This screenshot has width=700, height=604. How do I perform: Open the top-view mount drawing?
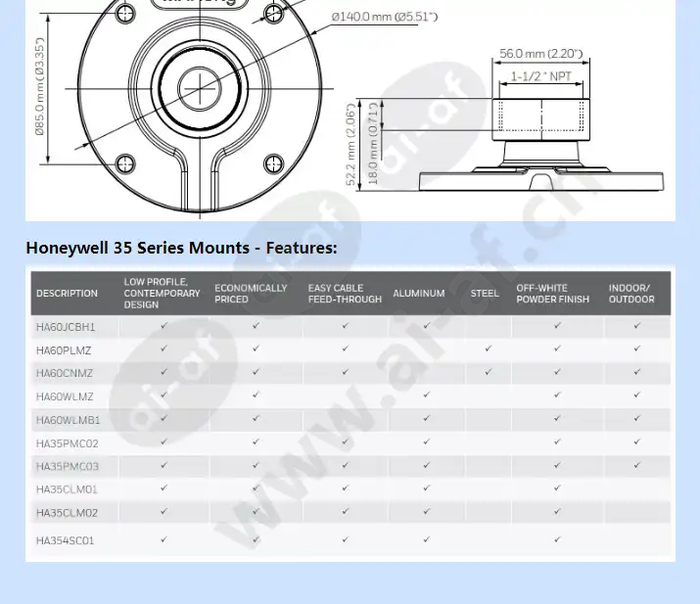200,105
